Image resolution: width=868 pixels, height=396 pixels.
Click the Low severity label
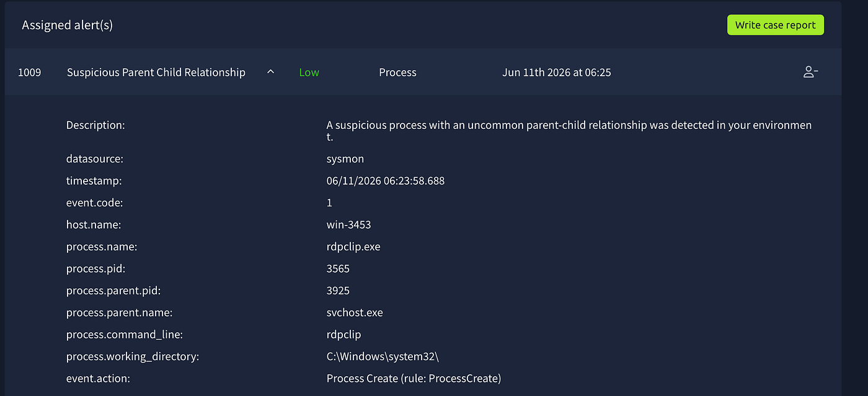[309, 73]
